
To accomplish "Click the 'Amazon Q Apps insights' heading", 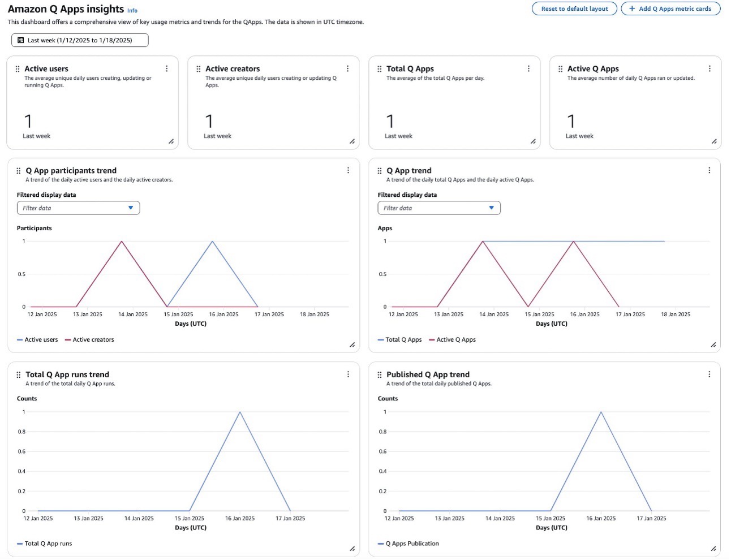I will (x=66, y=9).
